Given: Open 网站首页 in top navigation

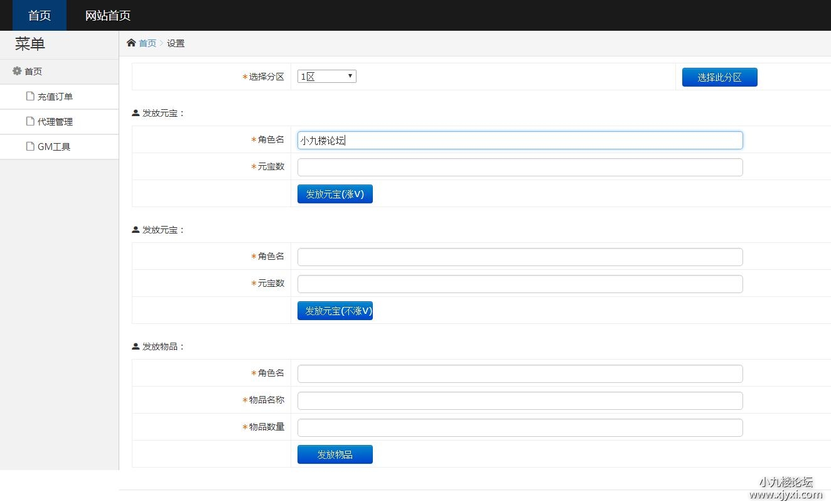Looking at the screenshot, I should click(x=108, y=16).
